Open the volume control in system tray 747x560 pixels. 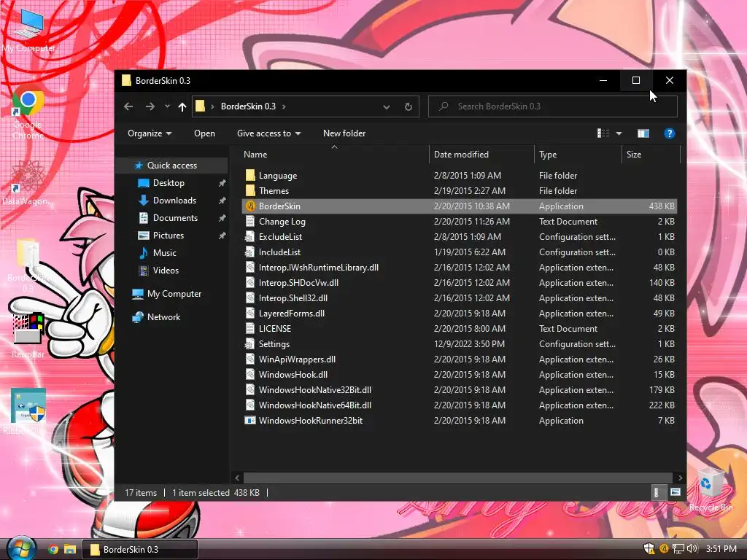click(692, 549)
